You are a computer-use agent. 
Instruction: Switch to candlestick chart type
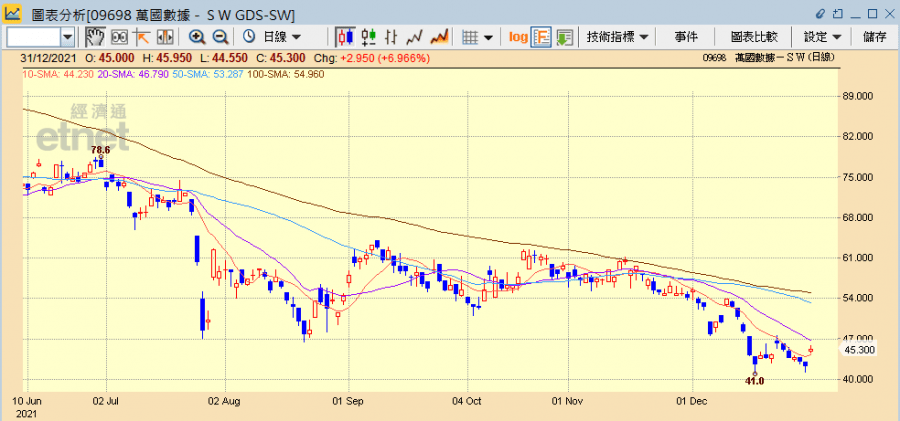coord(346,37)
